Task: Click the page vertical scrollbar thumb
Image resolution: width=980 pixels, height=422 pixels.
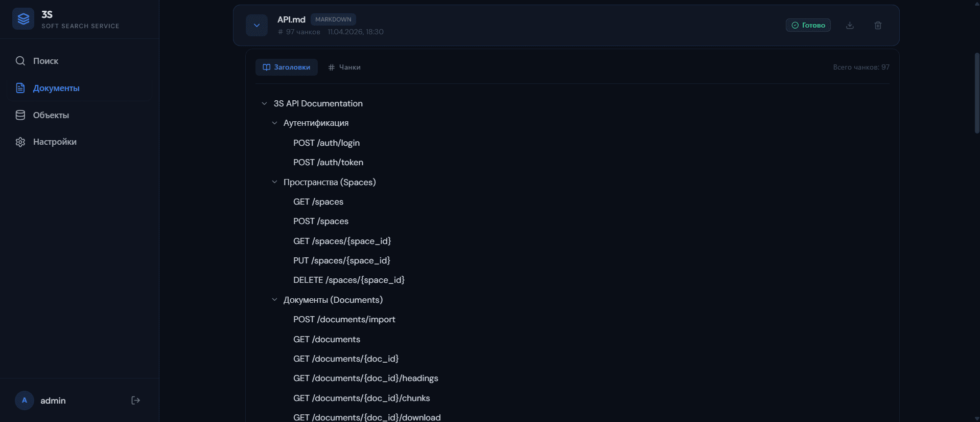Action: pos(977,92)
